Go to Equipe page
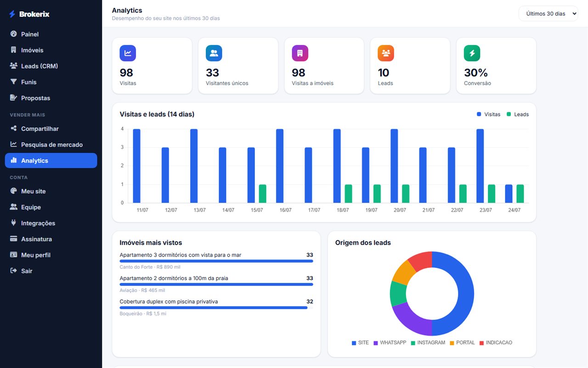 51,207
